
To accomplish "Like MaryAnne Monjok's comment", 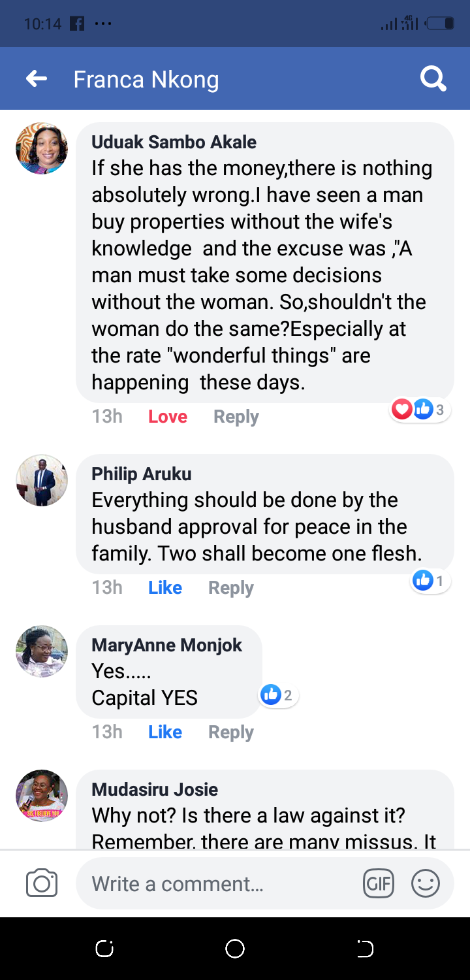I will [x=165, y=732].
